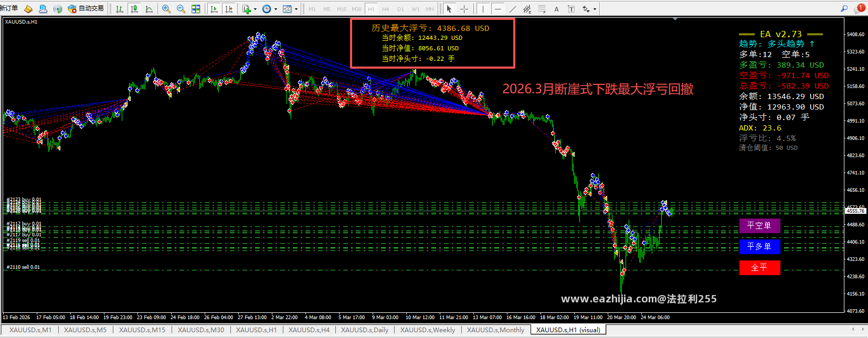Switch to the XAUUSD.s,H1 tab
Image resolution: width=868 pixels, height=338 pixels.
256,330
